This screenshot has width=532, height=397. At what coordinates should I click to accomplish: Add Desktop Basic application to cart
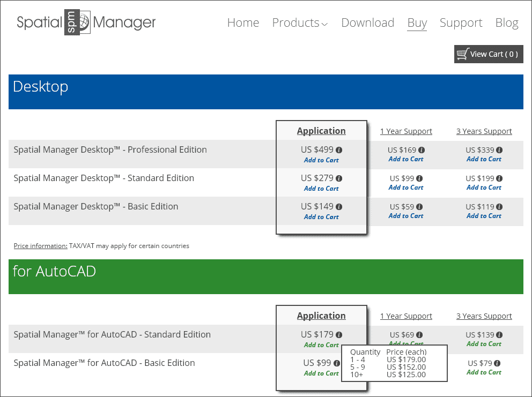[321, 217]
